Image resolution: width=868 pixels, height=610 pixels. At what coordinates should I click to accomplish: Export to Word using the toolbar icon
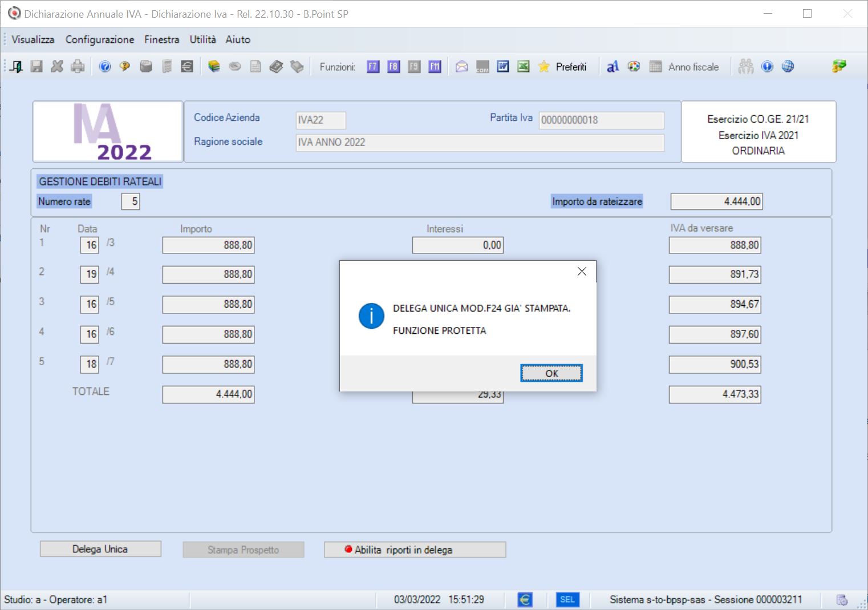(503, 67)
